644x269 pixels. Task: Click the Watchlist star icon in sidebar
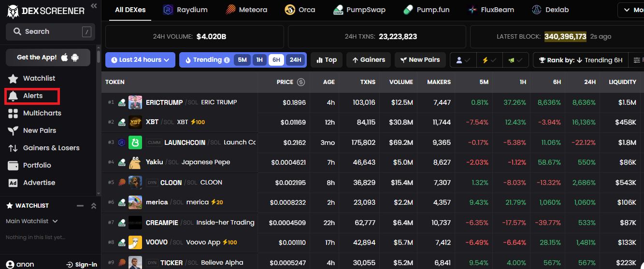click(14, 78)
